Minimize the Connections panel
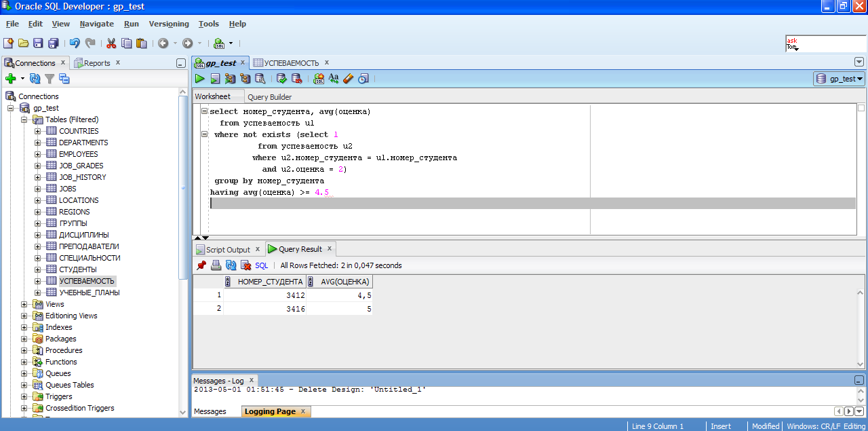868x431 pixels. pos(180,63)
